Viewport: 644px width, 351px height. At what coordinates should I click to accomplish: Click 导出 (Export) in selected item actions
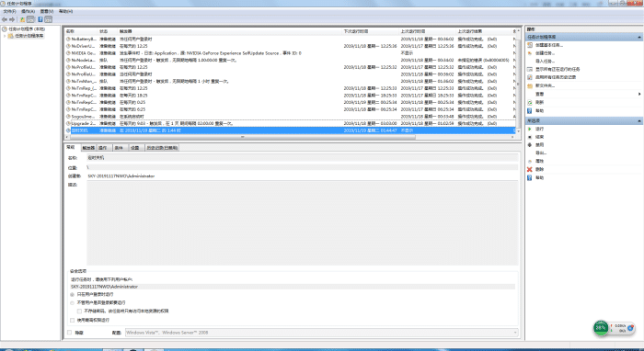point(541,153)
